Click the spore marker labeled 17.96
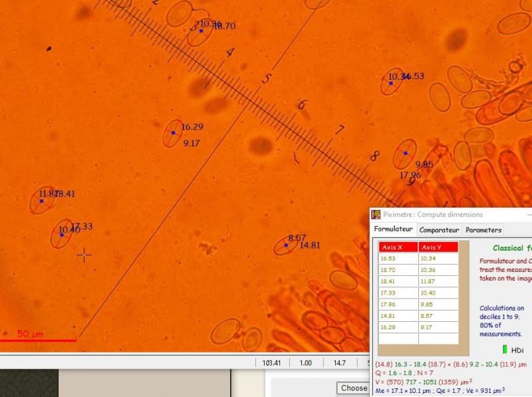 [x=404, y=154]
